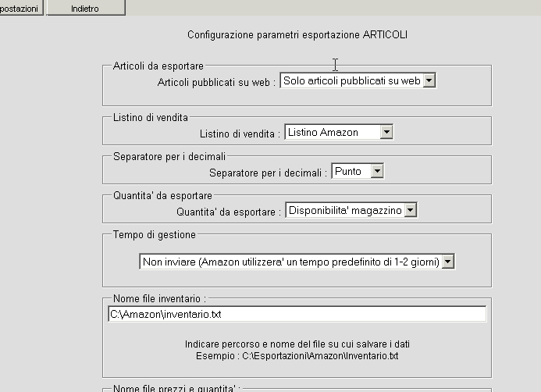Click the 'Solo articoli pubblicati su web' combo box text

351,80
